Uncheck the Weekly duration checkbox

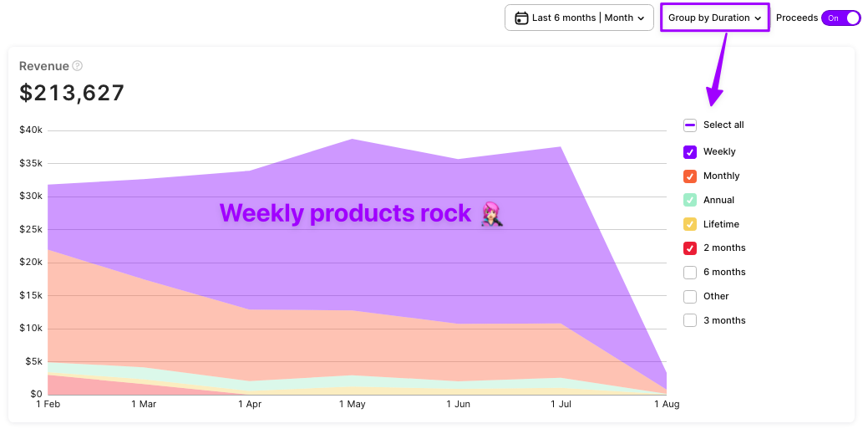click(690, 152)
